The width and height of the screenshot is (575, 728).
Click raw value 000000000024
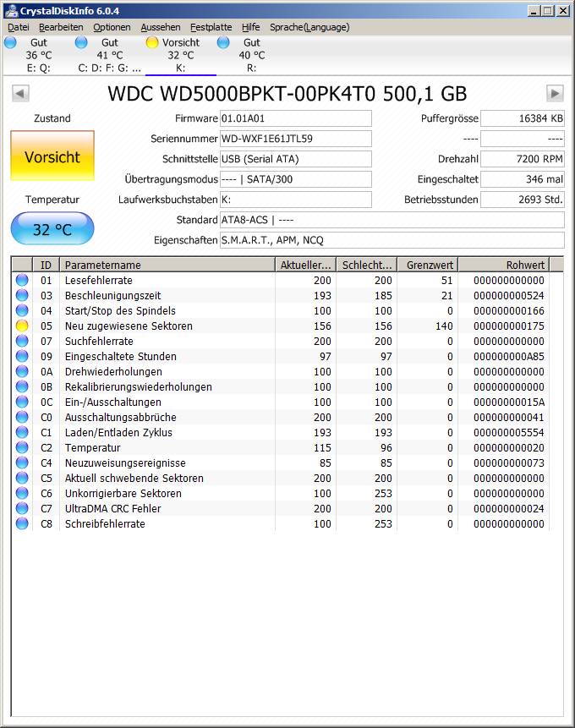click(x=508, y=509)
